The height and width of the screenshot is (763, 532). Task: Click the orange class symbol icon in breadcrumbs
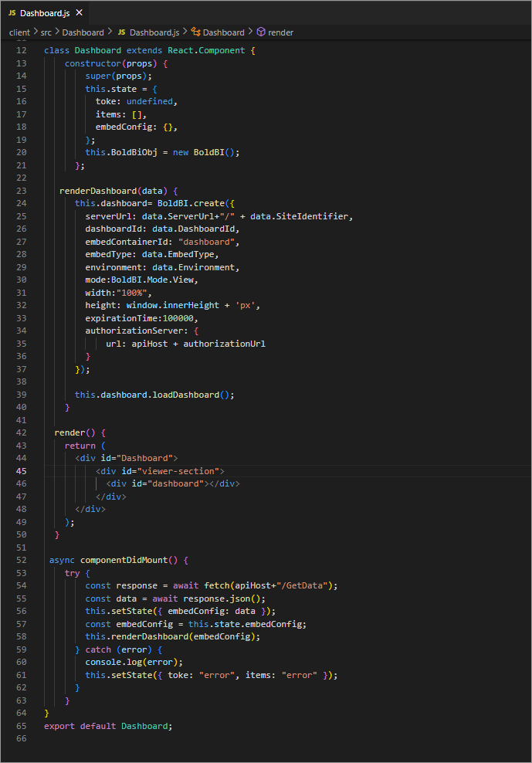195,32
